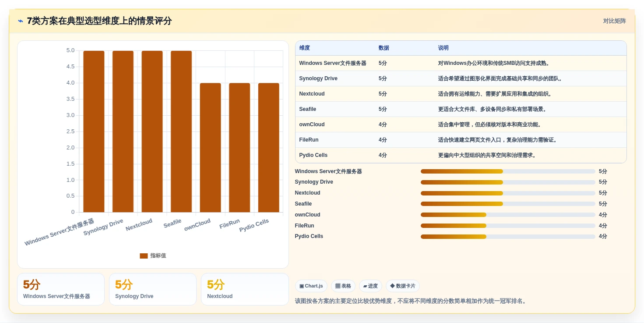
Task: Click Synology Drive table row name
Action: point(318,78)
